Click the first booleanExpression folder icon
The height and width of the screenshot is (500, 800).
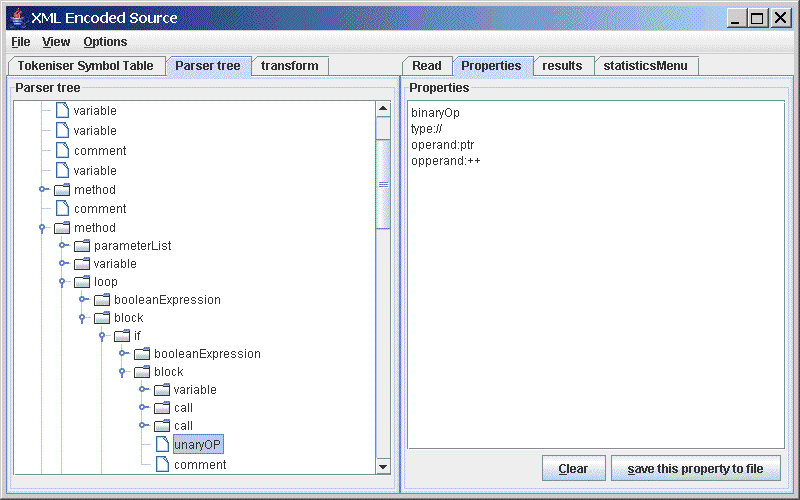pos(101,300)
